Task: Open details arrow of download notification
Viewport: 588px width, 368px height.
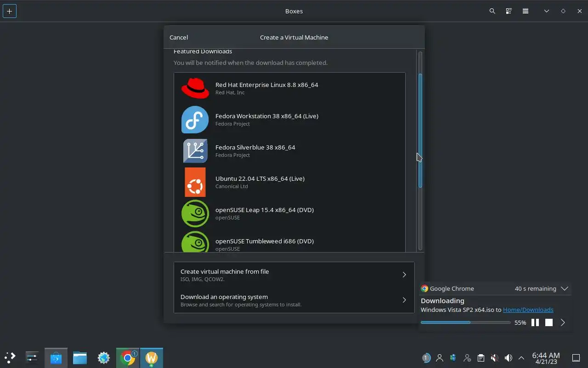Action: point(563,322)
